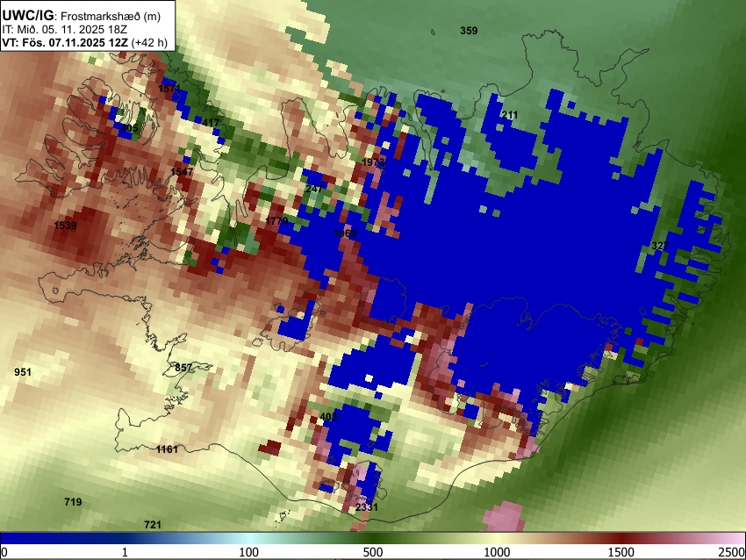Image resolution: width=746 pixels, height=560 pixels.
Task: Click the legend tick label 0
Action: pos(4,552)
